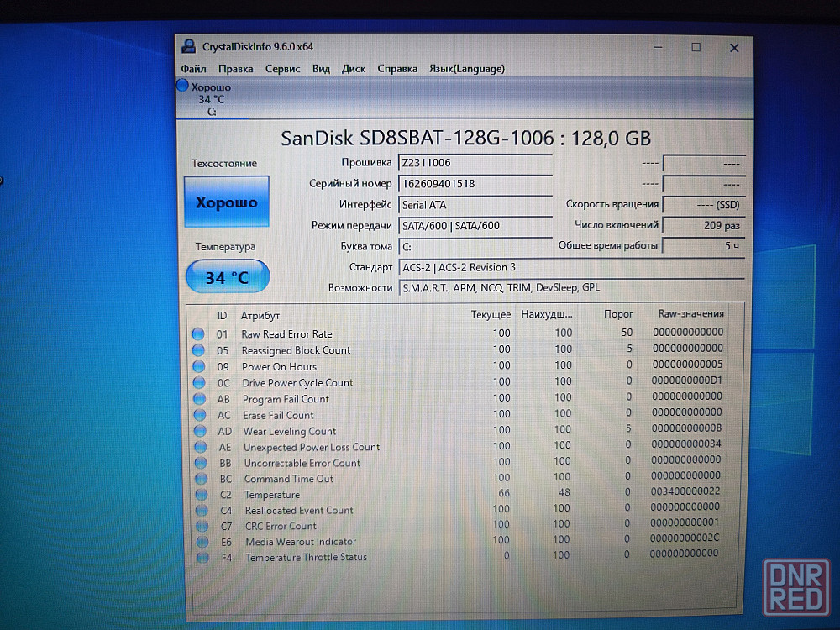
Task: Click raw value 0000000000D1
Action: (687, 381)
